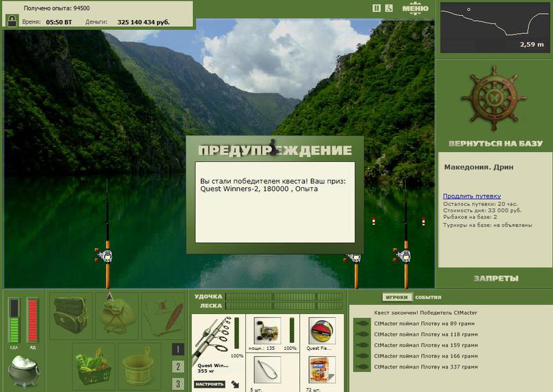Viewport: 553px width, 392px height.
Task: Click the time value 05:50 ВТ
Action: click(x=59, y=22)
